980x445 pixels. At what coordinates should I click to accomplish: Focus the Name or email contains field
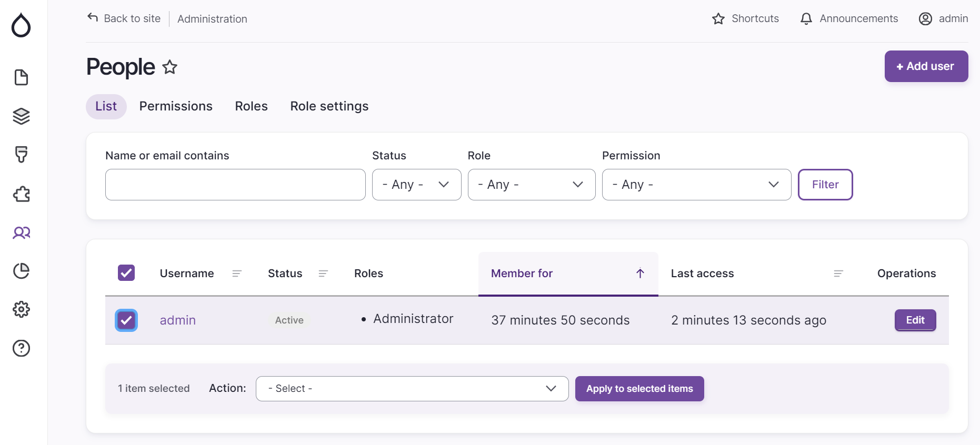pos(235,185)
